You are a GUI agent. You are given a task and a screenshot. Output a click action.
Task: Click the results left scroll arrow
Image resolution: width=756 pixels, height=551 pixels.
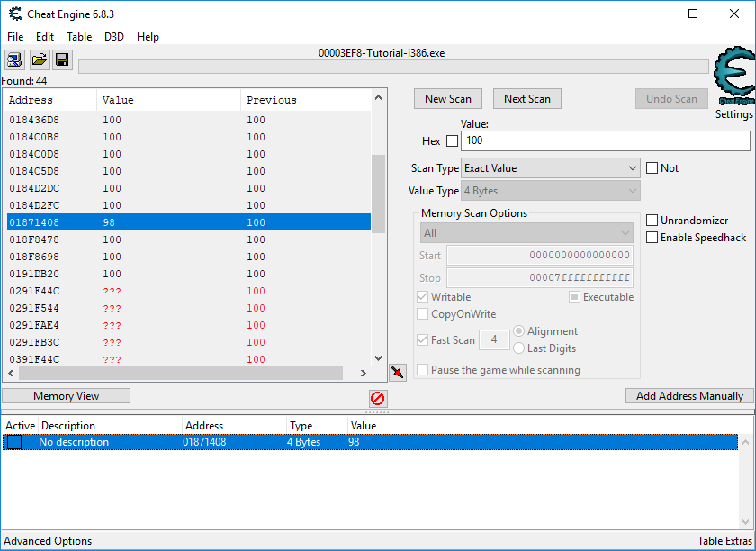11,373
